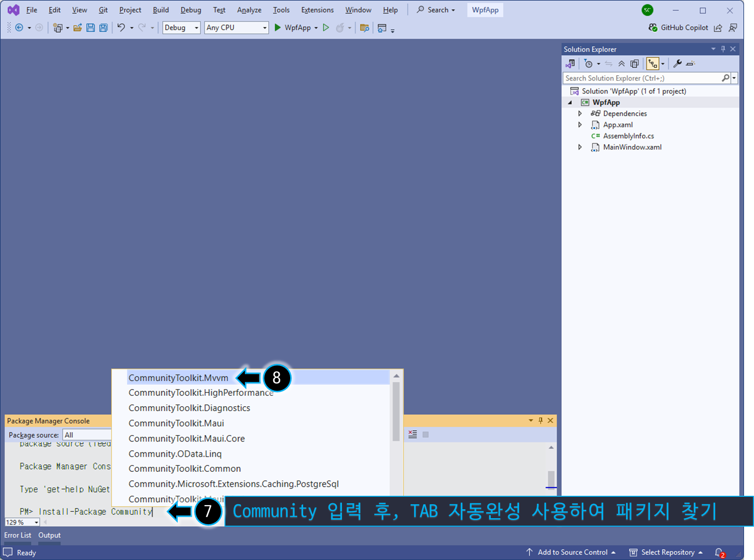Viewport: 754px width, 560px height.
Task: Click the Find in Files folder icon
Action: click(364, 28)
